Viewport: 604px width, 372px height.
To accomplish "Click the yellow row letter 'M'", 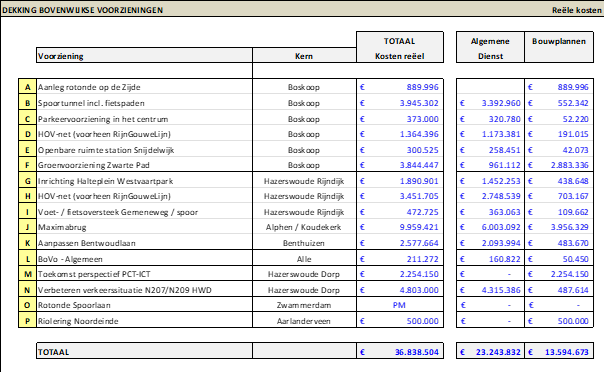I will coord(27,274).
